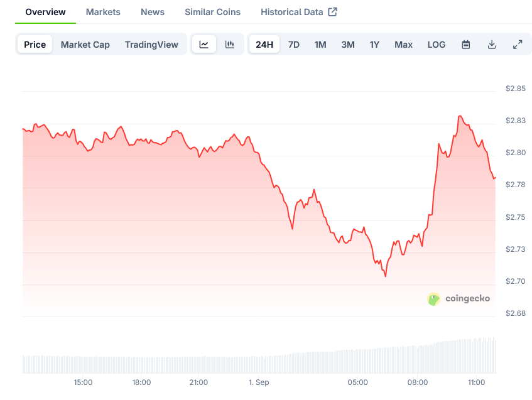532x400 pixels.
Task: Click the volume bars under the 21:00 label
Action: [x=198, y=365]
